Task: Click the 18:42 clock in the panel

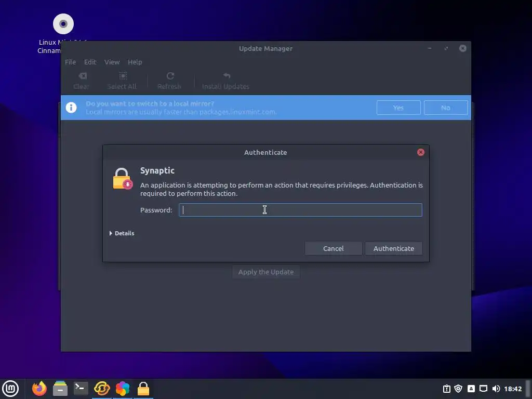Action: tap(513, 389)
